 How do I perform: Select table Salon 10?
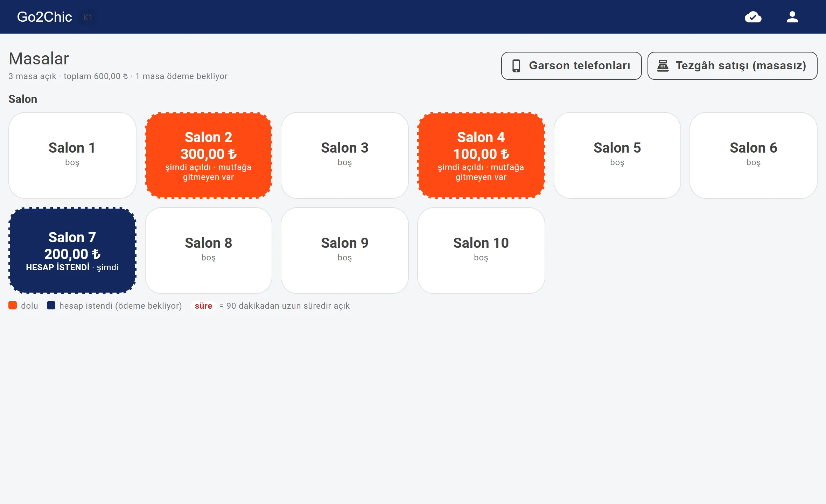(481, 251)
